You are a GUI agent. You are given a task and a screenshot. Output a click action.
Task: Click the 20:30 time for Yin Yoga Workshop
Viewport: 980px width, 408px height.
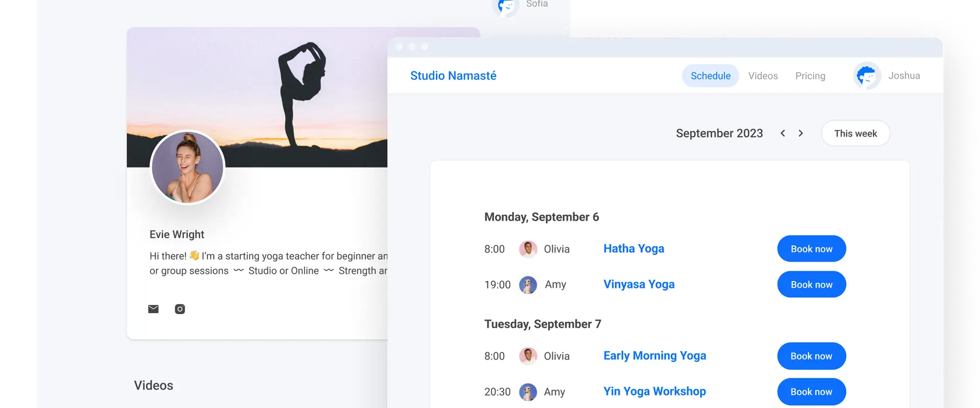pos(498,392)
